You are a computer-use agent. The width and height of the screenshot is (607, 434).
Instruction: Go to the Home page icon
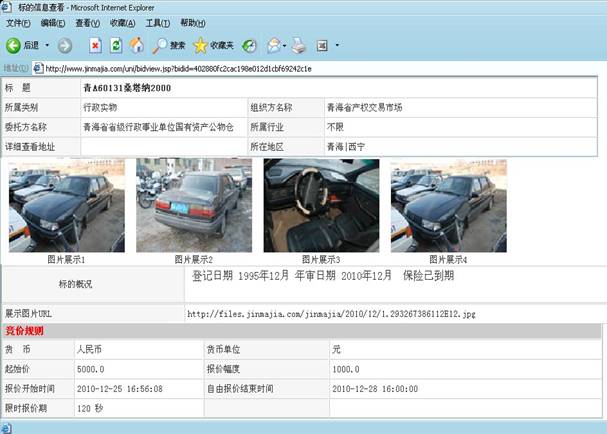pos(136,45)
